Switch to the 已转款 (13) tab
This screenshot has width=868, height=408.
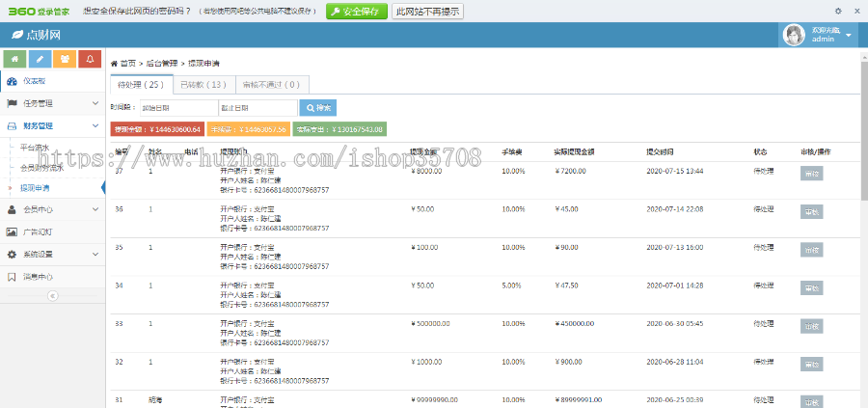coord(204,85)
